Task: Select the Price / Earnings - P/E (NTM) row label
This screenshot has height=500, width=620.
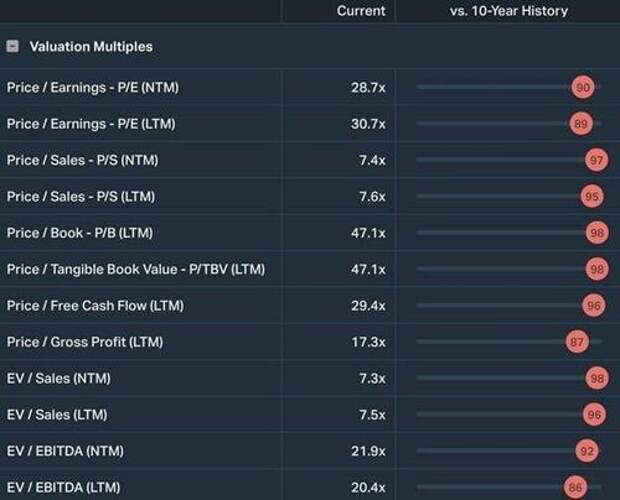Action: [x=92, y=88]
